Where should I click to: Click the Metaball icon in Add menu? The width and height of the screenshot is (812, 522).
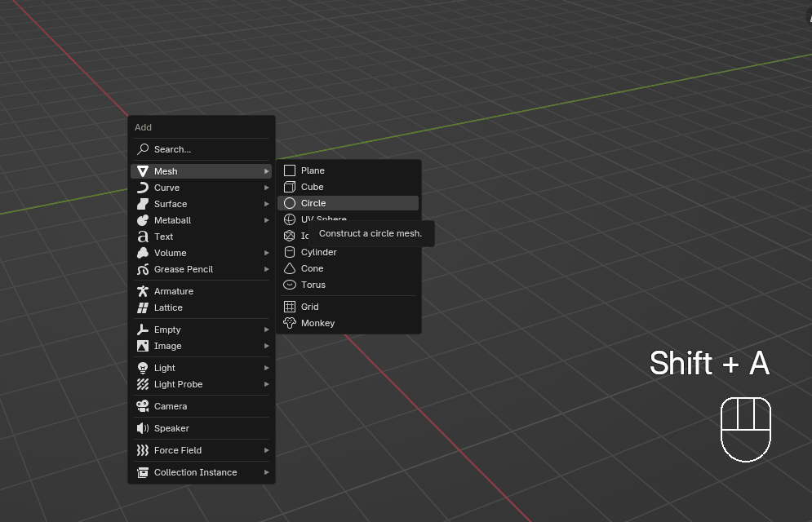143,220
